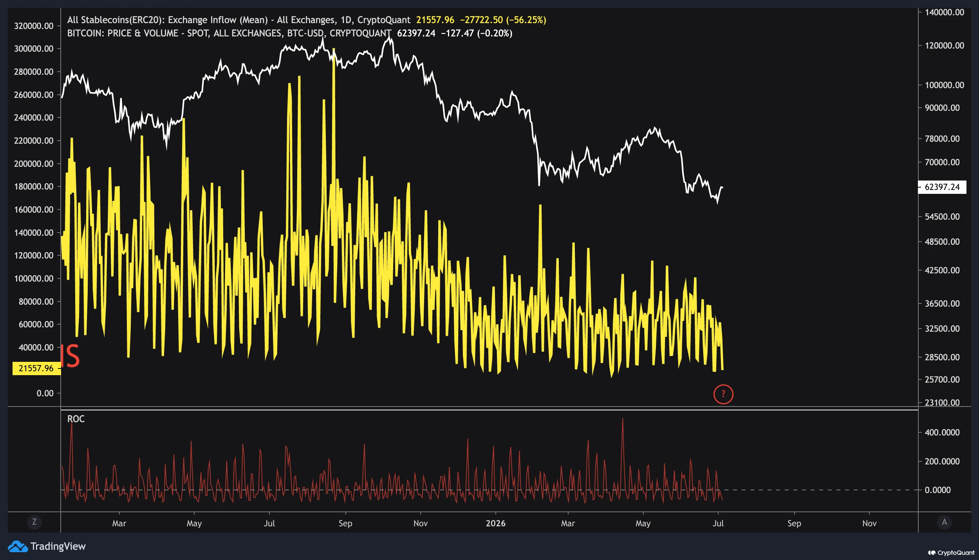Click the -127.47 (-0.20%) change value
979x560 pixels.
click(x=477, y=33)
